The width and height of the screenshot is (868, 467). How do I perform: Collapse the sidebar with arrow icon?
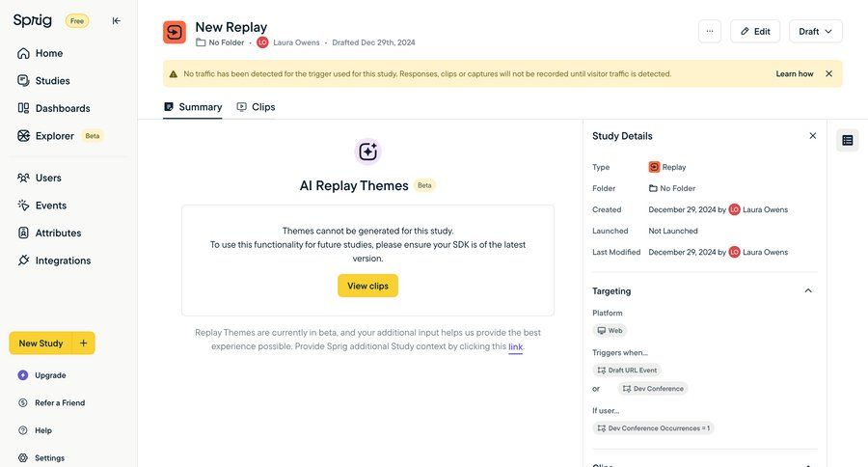tap(117, 20)
